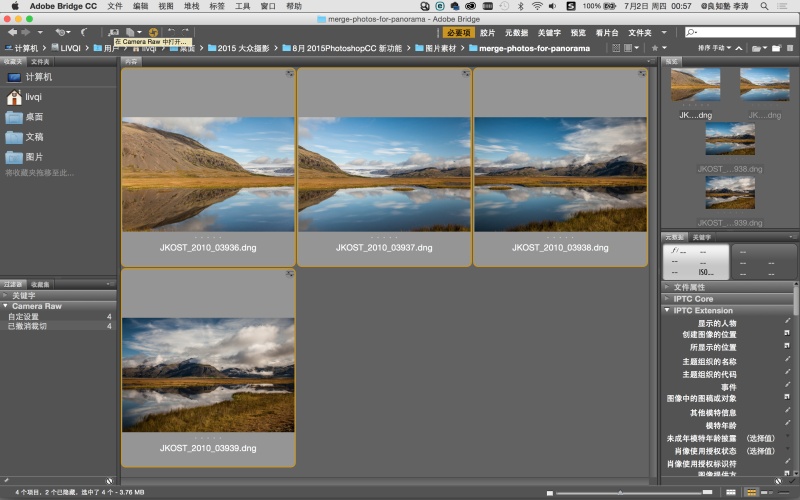Switch to 关键字 workspace
The width and height of the screenshot is (800, 500).
(549, 33)
